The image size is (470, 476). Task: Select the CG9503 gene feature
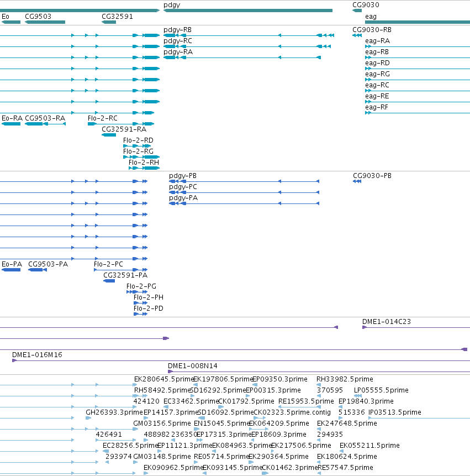[45, 22]
